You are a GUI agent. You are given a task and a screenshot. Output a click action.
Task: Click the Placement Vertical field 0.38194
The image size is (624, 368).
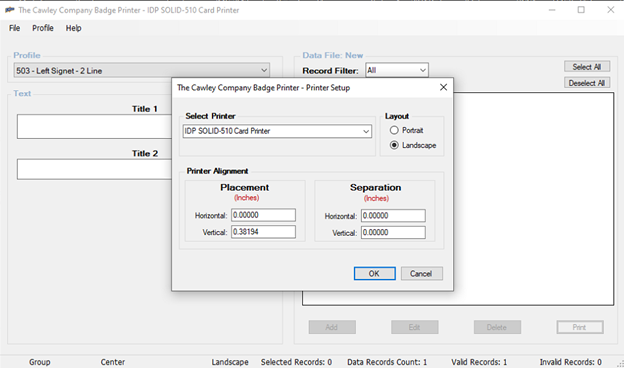point(263,232)
